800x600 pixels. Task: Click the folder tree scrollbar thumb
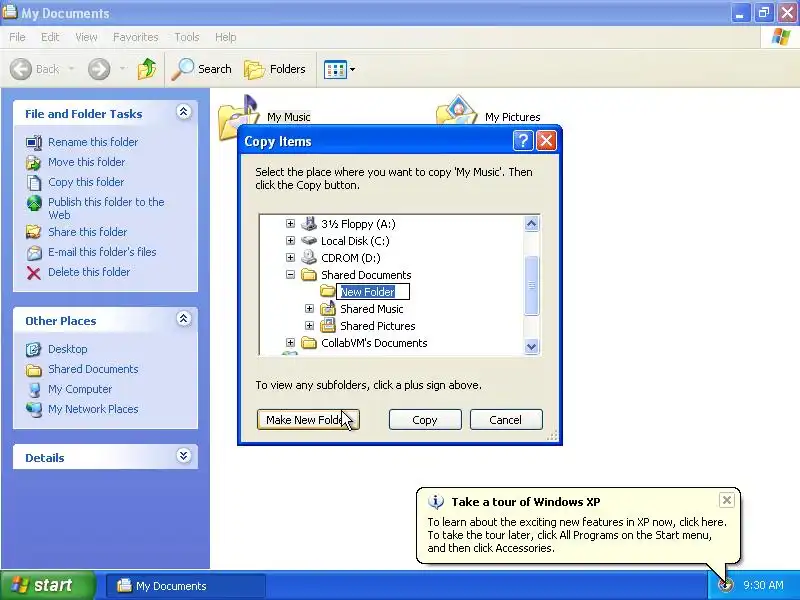pyautogui.click(x=531, y=285)
